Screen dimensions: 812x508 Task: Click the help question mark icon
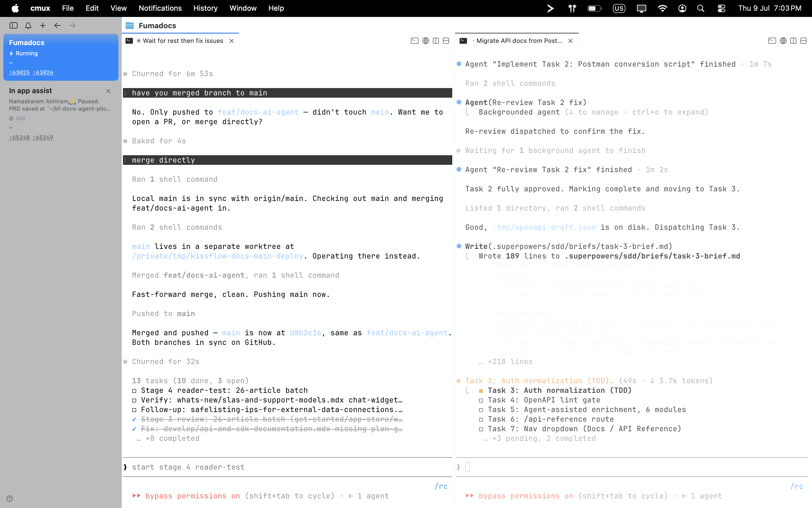pyautogui.click(x=10, y=499)
